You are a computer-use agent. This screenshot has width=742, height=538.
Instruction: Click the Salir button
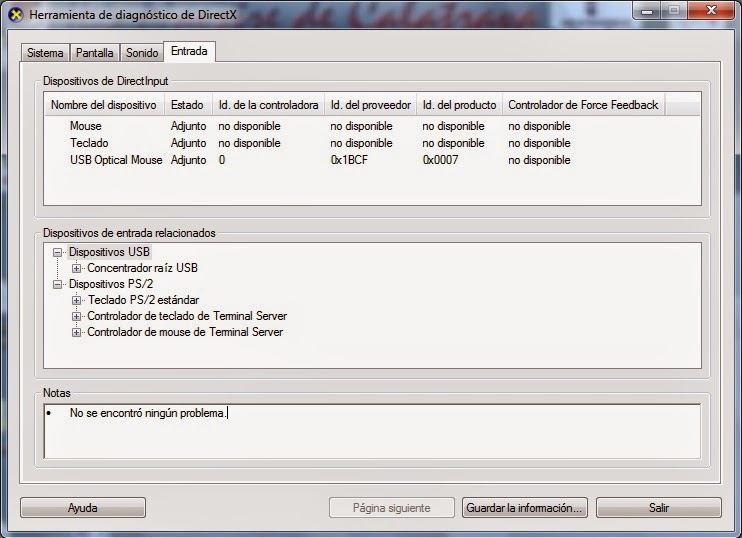(659, 508)
